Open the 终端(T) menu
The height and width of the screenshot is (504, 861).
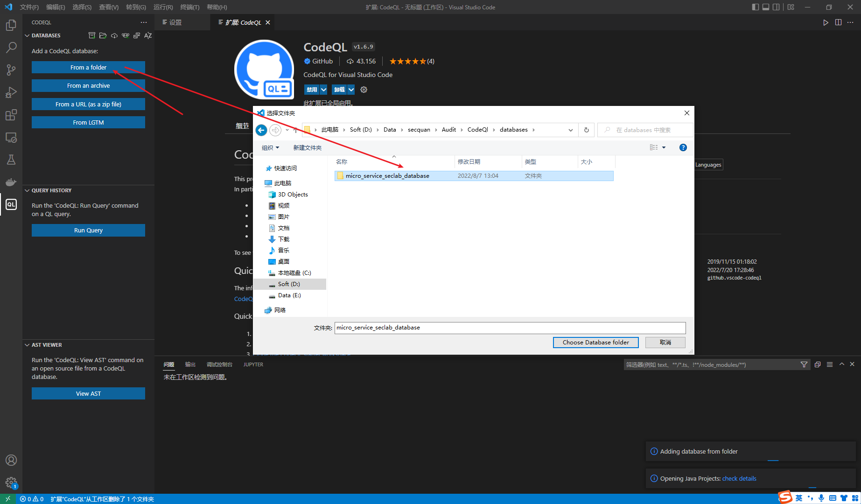(189, 7)
